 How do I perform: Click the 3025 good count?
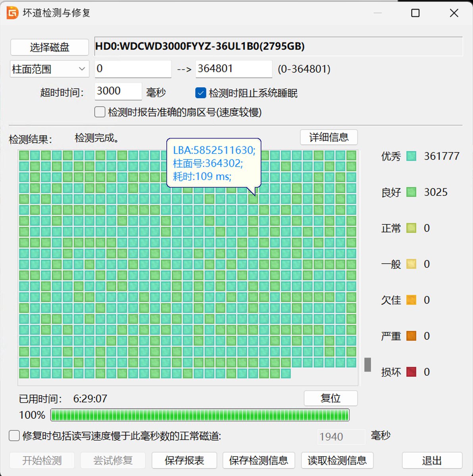tap(436, 192)
